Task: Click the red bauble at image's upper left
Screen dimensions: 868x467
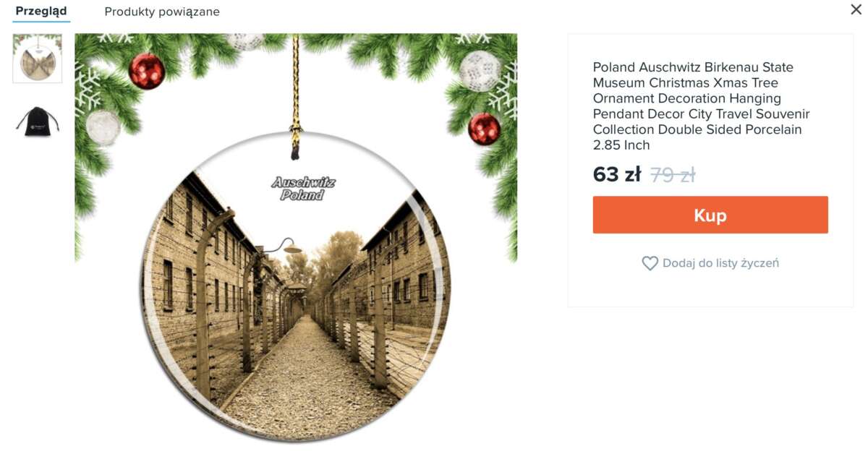Action: pos(147,71)
